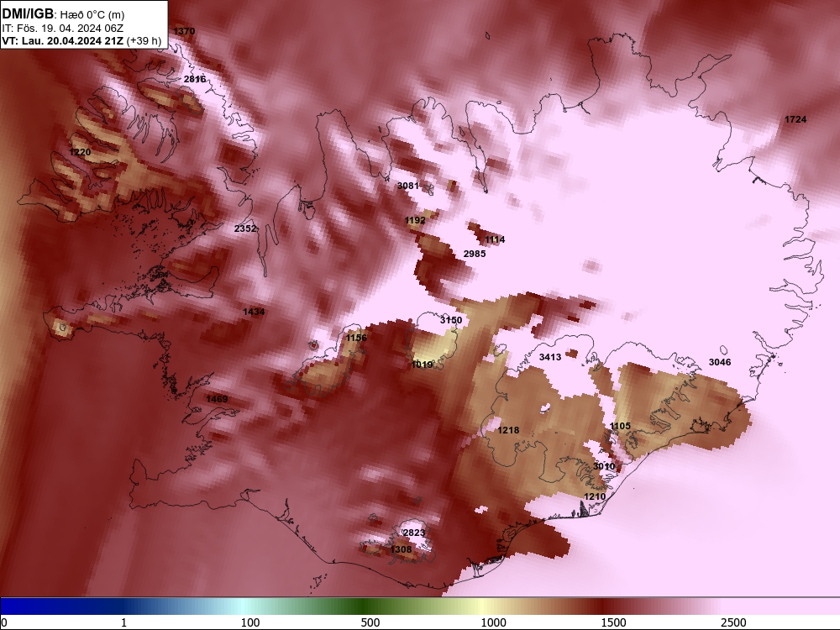Viewport: 840px width, 630px height.
Task: Click the map value 1105
Action: pyautogui.click(x=620, y=425)
